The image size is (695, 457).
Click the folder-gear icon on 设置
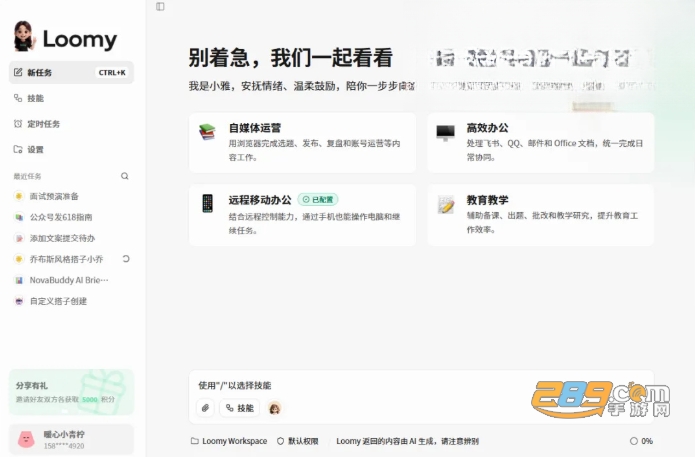18,149
